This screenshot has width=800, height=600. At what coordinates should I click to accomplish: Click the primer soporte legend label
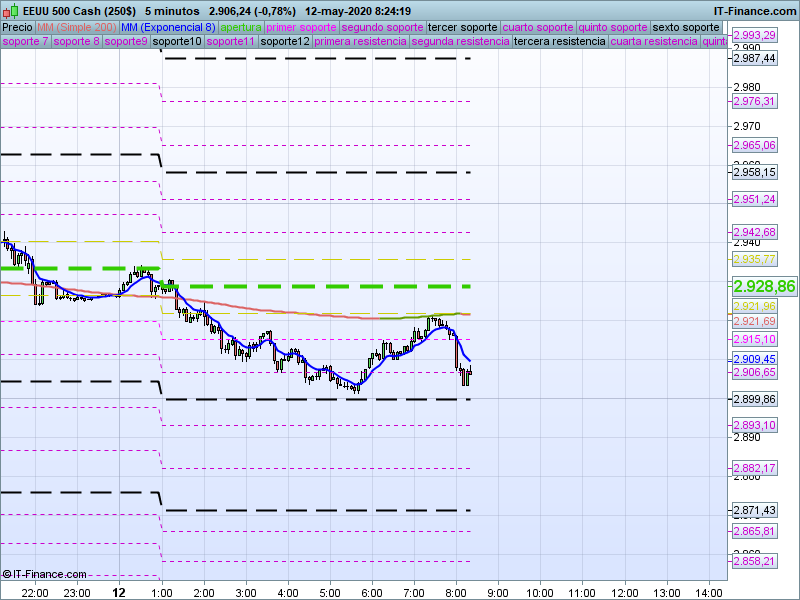coord(301,27)
